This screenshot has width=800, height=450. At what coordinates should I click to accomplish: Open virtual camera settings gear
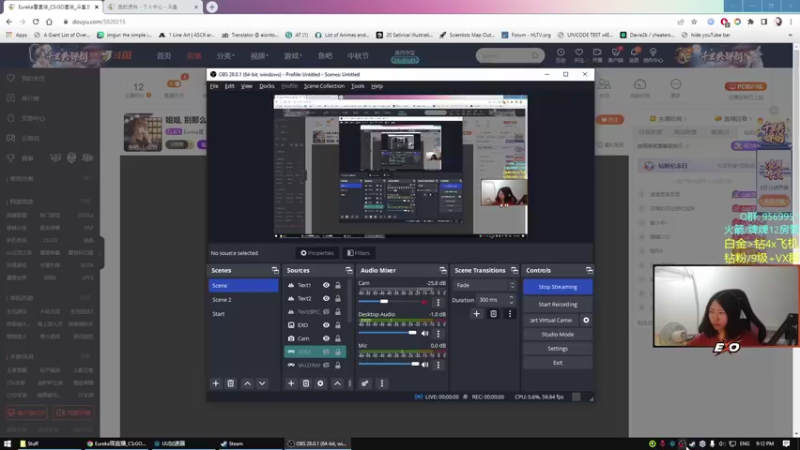click(x=586, y=320)
